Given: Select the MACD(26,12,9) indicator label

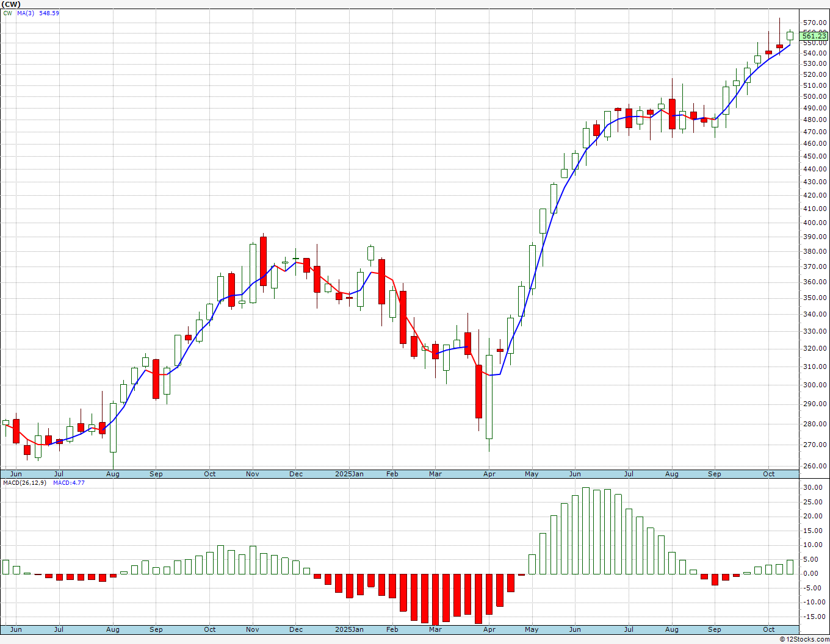Looking at the screenshot, I should [24, 483].
